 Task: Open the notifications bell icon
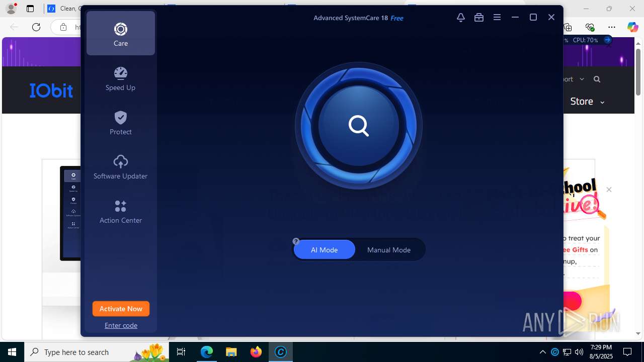(x=461, y=18)
